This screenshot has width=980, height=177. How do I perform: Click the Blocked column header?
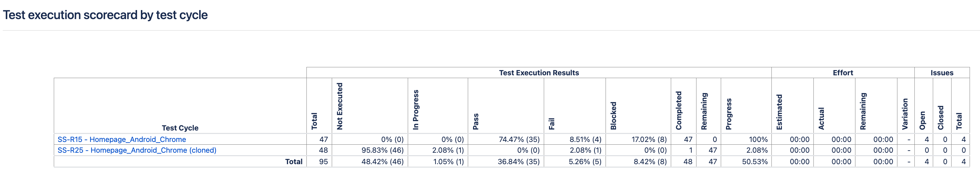(x=613, y=116)
